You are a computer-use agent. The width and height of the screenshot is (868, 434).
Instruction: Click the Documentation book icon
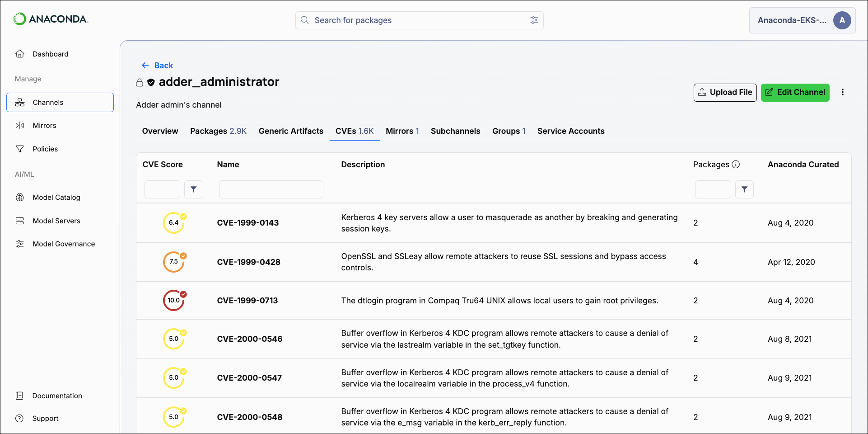click(20, 395)
